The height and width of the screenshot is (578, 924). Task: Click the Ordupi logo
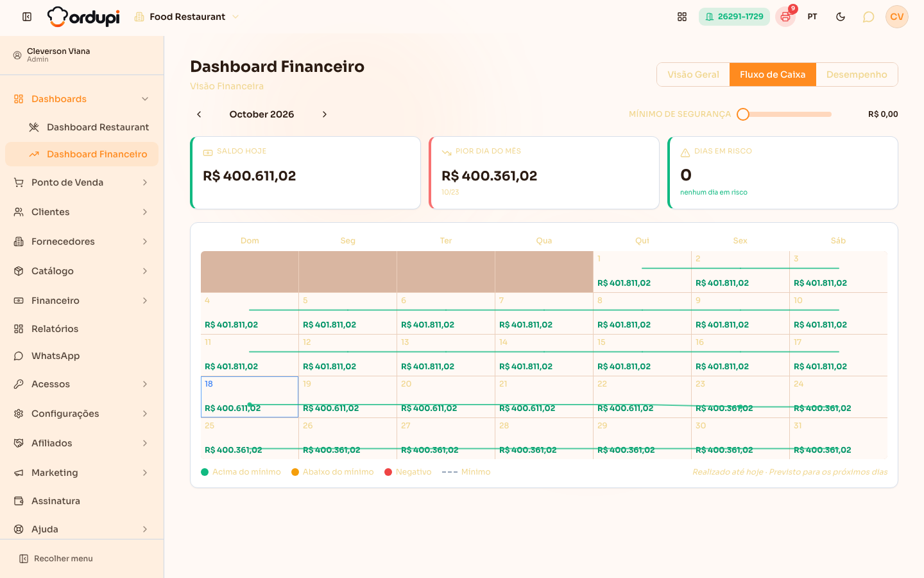(x=83, y=17)
